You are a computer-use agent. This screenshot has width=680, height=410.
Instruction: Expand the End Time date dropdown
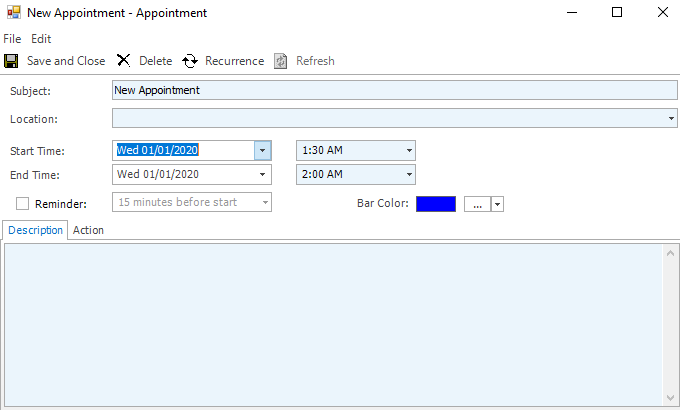[x=262, y=174]
